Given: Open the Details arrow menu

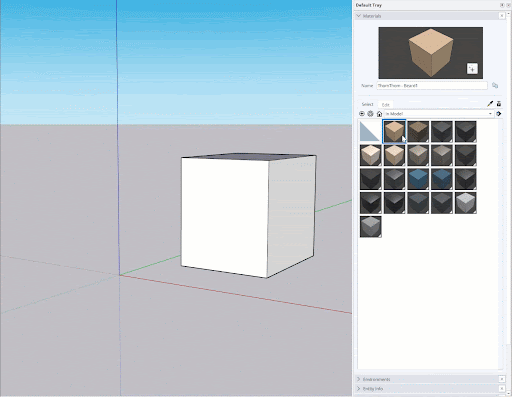Looking at the screenshot, I should pos(499,114).
